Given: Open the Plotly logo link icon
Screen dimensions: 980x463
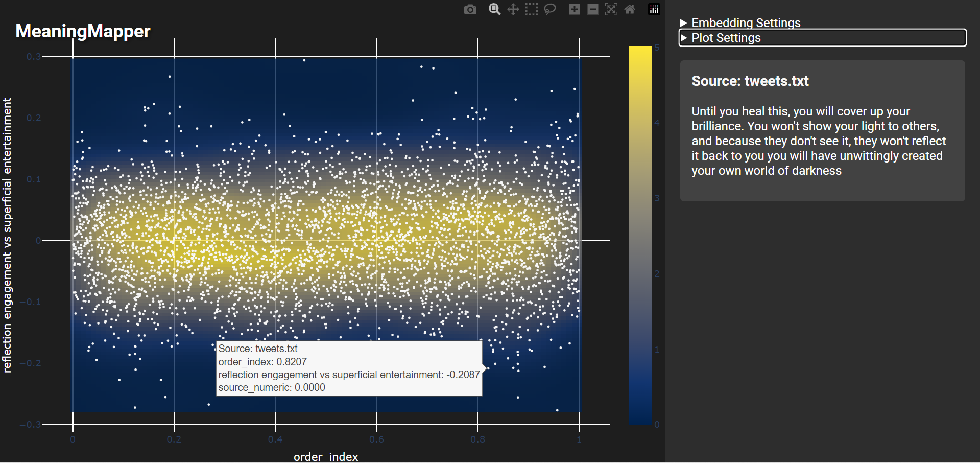Looking at the screenshot, I should pos(654,9).
